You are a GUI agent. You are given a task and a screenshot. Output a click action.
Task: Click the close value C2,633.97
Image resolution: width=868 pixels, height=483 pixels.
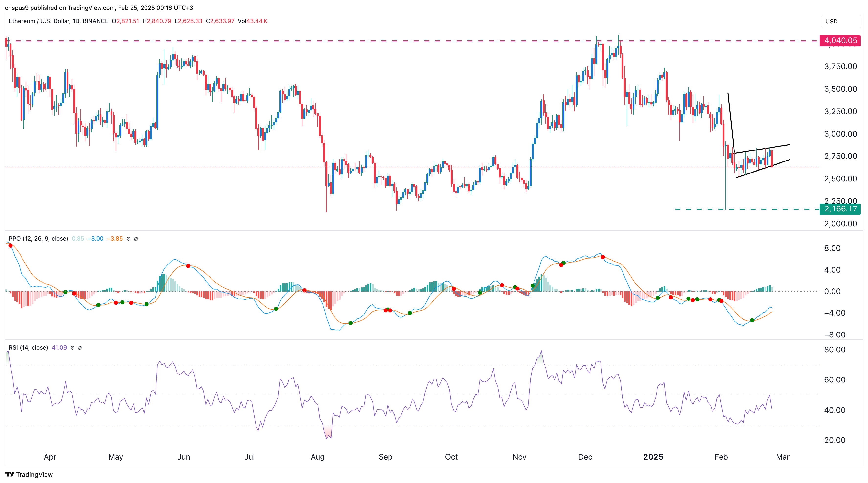[x=220, y=21]
